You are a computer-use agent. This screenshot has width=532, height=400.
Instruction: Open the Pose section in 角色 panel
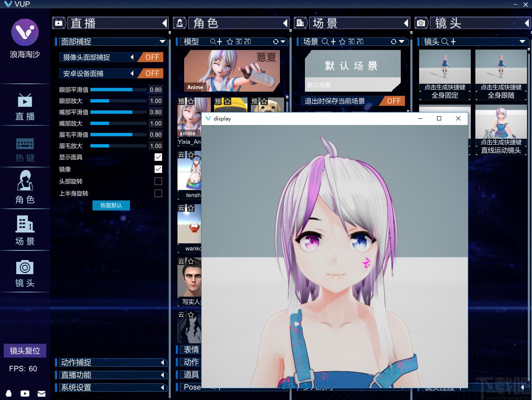coord(192,387)
